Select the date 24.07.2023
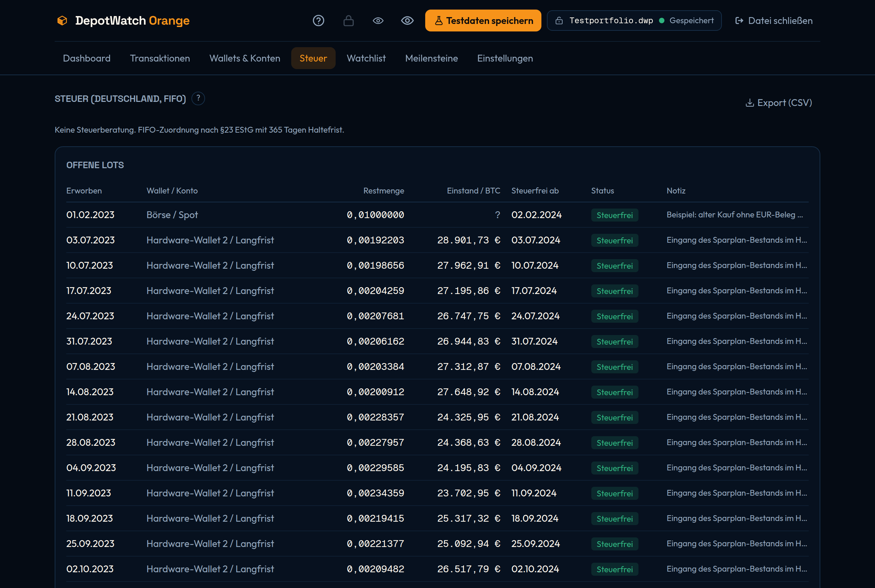Viewport: 875px width, 588px height. point(90,316)
